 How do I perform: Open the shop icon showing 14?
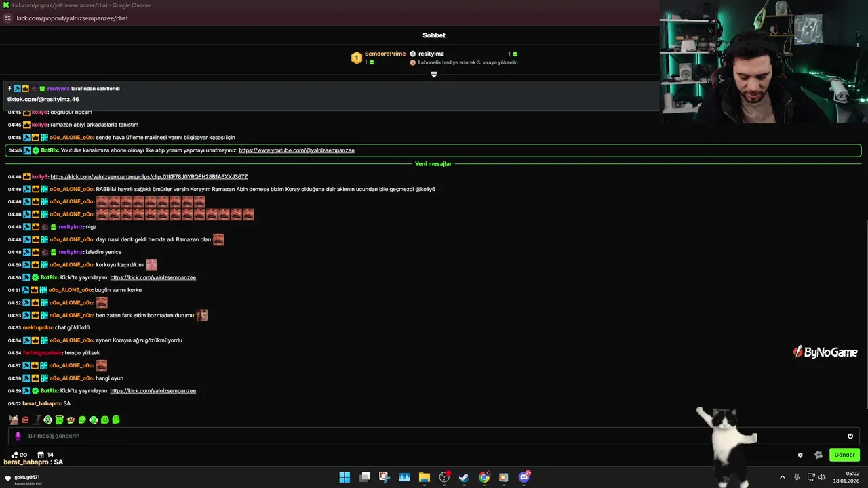pyautogui.click(x=41, y=455)
